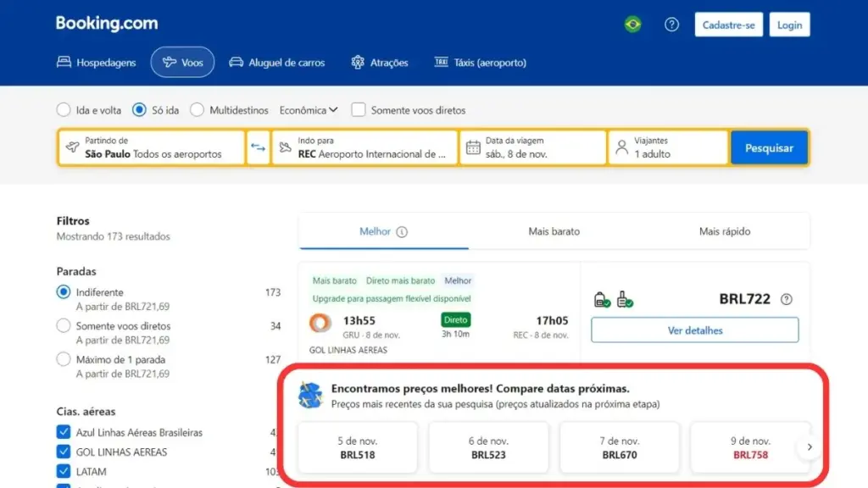Screen dimensions: 868x488
Task: Select Indiferente stops filter
Action: point(64,291)
